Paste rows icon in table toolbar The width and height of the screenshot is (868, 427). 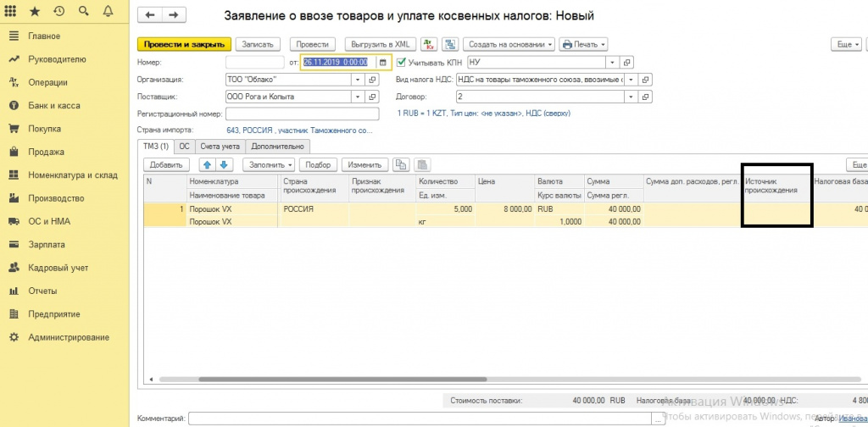click(422, 165)
